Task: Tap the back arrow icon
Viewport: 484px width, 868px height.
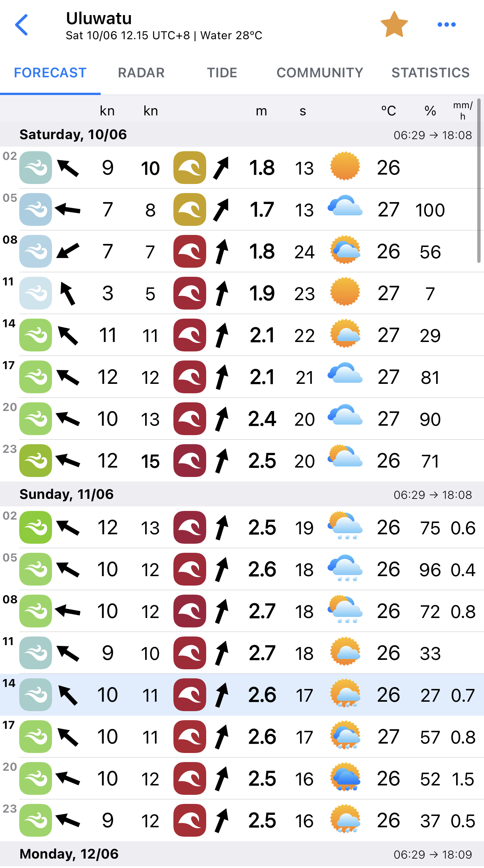Action: (x=21, y=25)
